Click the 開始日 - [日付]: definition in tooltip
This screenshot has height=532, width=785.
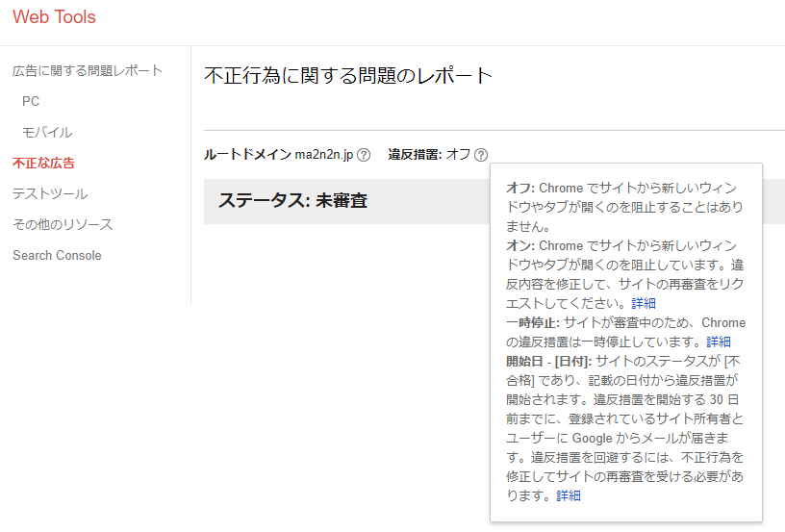point(624,428)
